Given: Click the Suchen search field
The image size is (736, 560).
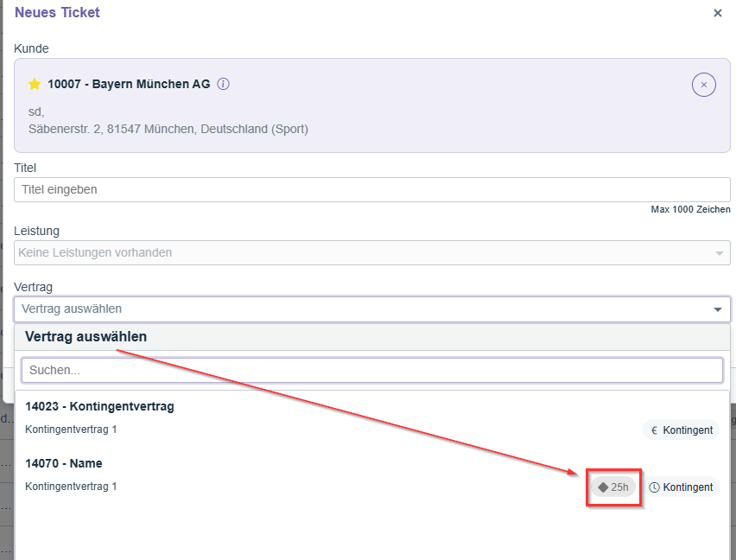Looking at the screenshot, I should (371, 370).
